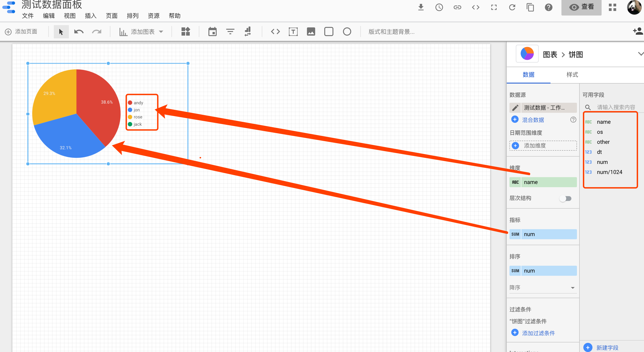Add a filter control

point(230,32)
